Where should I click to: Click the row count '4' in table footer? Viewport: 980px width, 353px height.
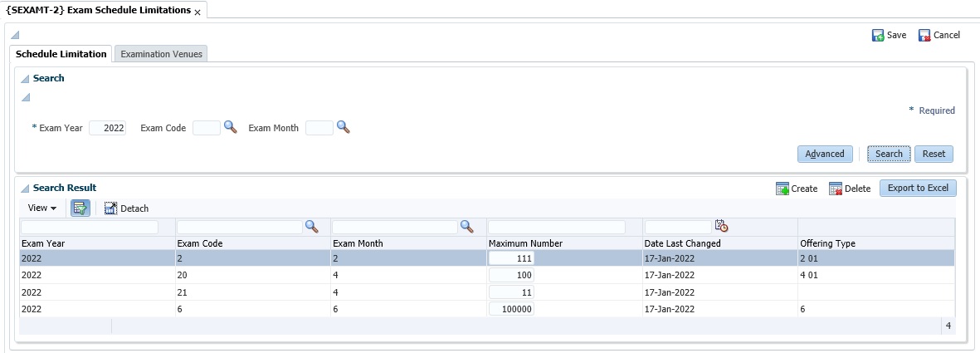pyautogui.click(x=948, y=326)
